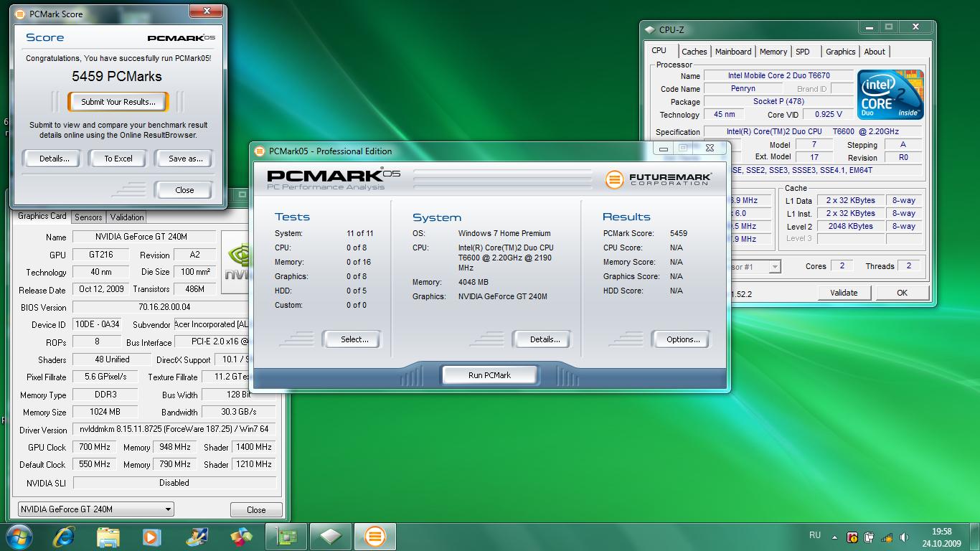
Task: Click the CPU-Z title bar icon
Action: click(650, 29)
